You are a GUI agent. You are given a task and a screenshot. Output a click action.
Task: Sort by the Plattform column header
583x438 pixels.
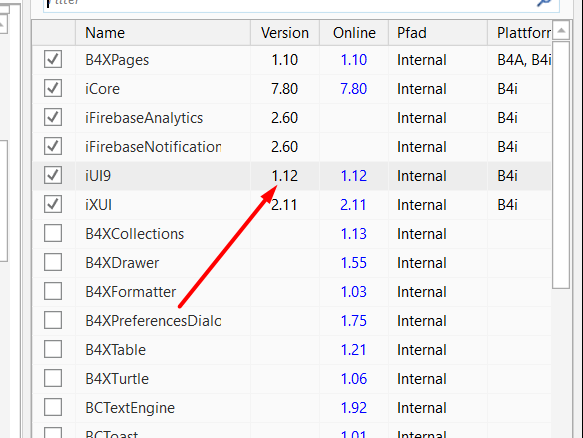(519, 33)
